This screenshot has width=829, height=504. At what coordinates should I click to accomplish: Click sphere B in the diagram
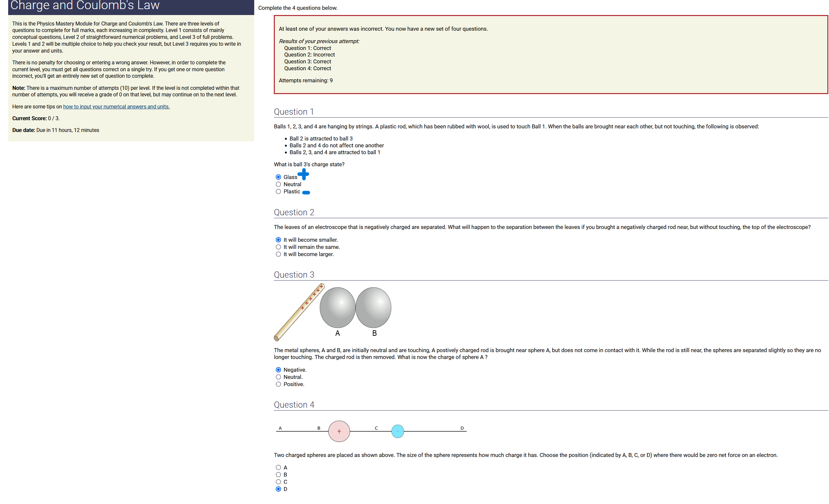(x=373, y=307)
